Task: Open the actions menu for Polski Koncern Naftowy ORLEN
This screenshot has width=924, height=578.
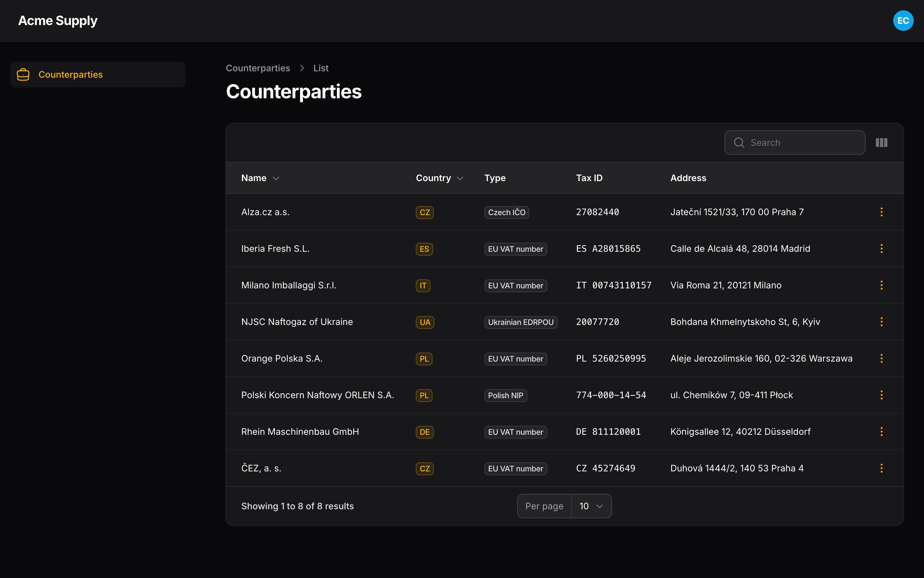Action: tap(881, 395)
